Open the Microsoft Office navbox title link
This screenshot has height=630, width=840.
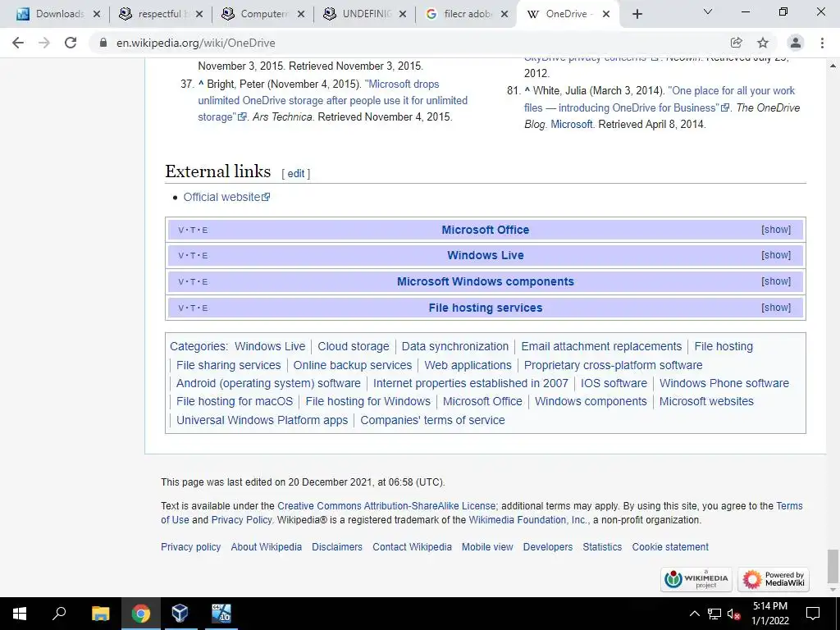point(486,230)
